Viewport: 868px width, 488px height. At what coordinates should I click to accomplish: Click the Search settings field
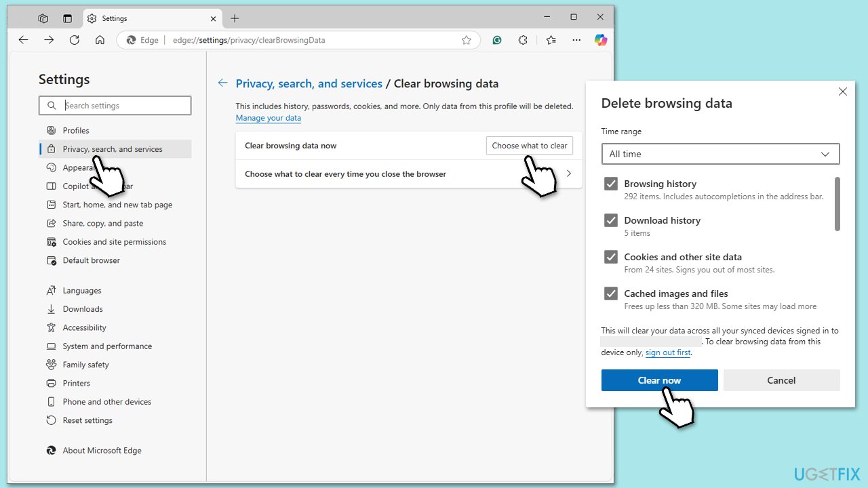pyautogui.click(x=115, y=106)
